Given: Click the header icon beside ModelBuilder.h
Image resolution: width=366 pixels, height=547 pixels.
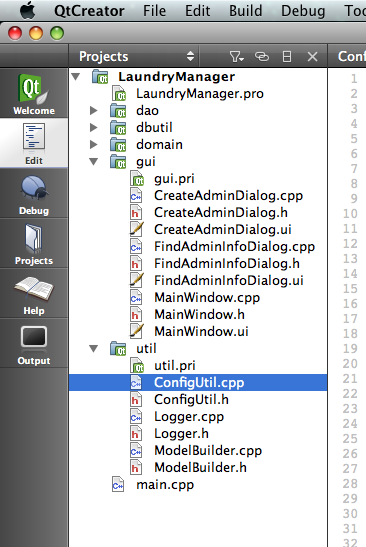Looking at the screenshot, I should tap(136, 467).
